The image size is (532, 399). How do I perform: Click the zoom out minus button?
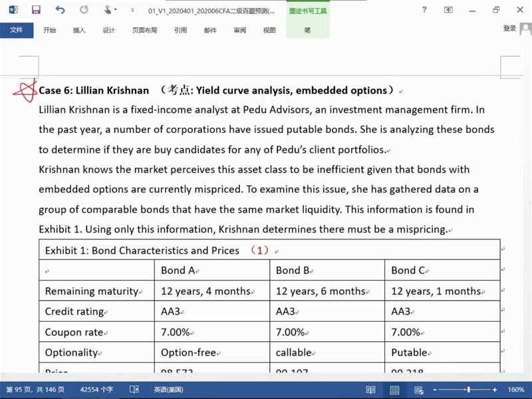[x=435, y=390]
